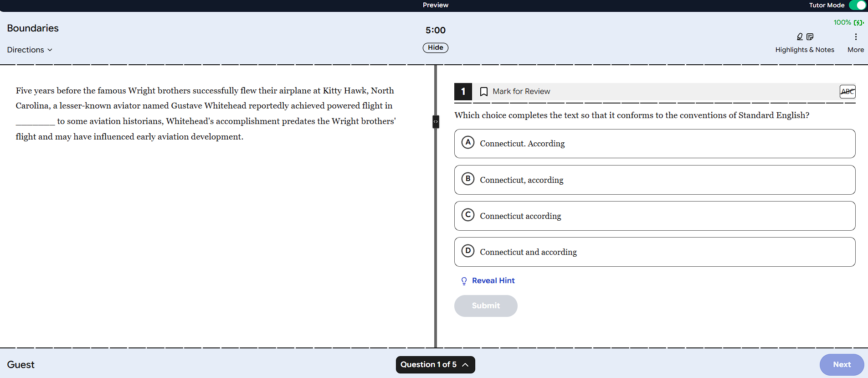This screenshot has width=868, height=378.
Task: Select option D Connecticut and according
Action: click(x=655, y=252)
